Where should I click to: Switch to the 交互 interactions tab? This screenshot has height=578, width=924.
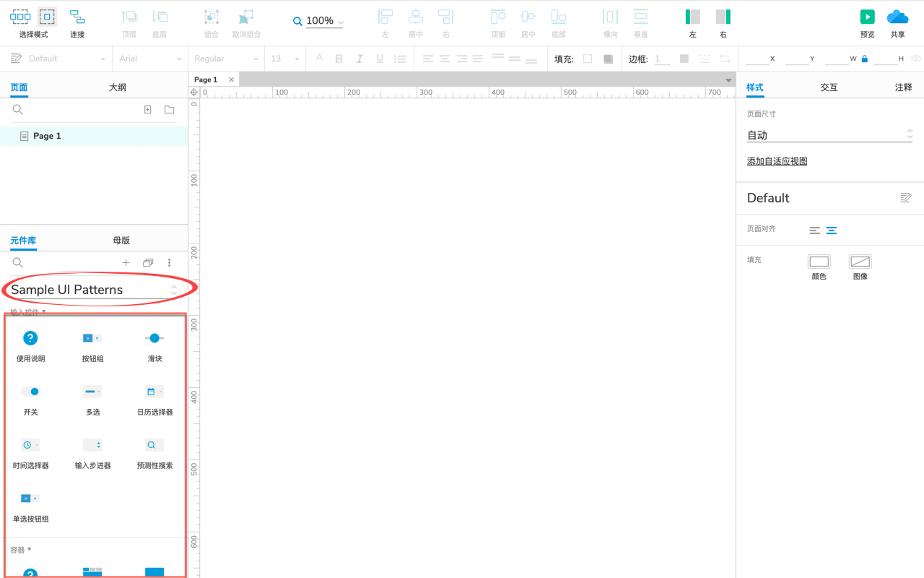click(x=829, y=87)
